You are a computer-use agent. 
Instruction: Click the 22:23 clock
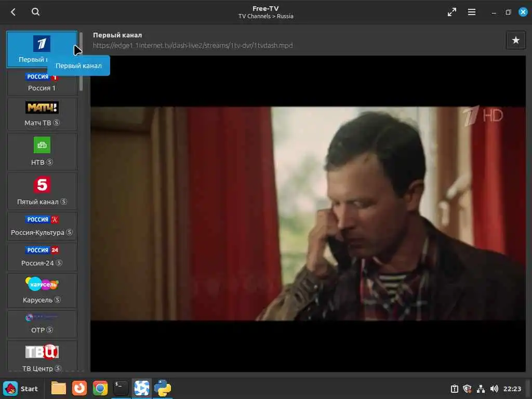click(x=512, y=389)
